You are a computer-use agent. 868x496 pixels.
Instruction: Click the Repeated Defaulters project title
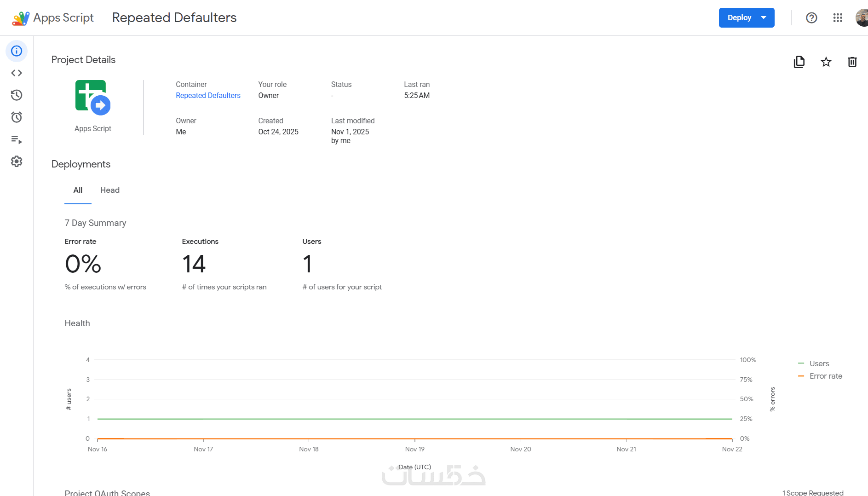[174, 18]
